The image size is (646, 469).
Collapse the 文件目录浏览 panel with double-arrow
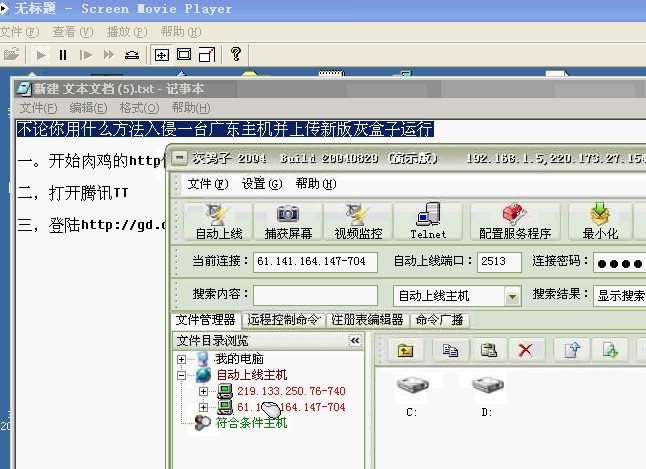(x=354, y=341)
